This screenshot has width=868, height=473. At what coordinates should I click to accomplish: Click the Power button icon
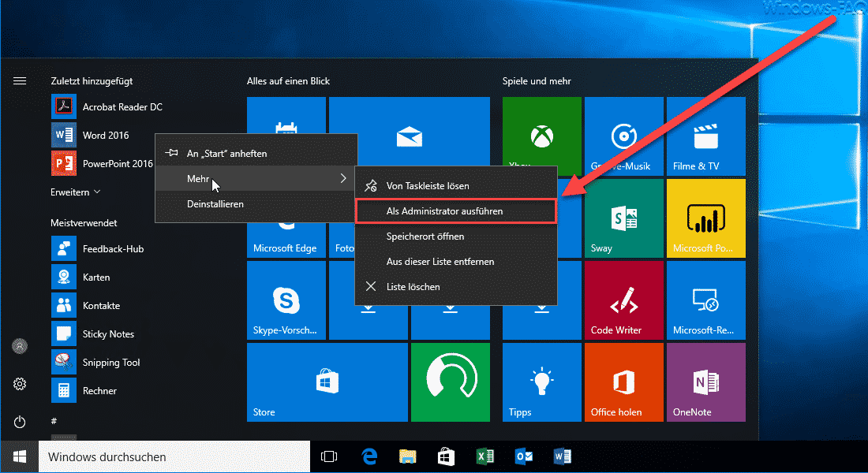(20, 422)
